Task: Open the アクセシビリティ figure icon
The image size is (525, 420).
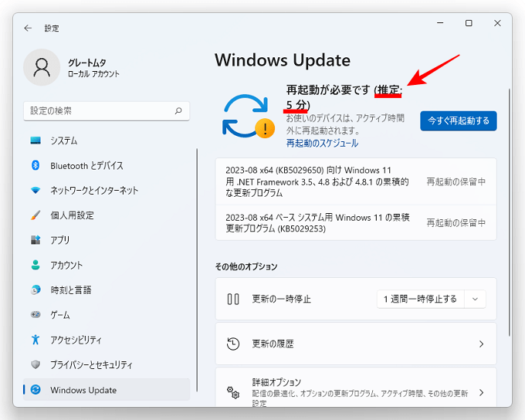Action: click(x=36, y=340)
